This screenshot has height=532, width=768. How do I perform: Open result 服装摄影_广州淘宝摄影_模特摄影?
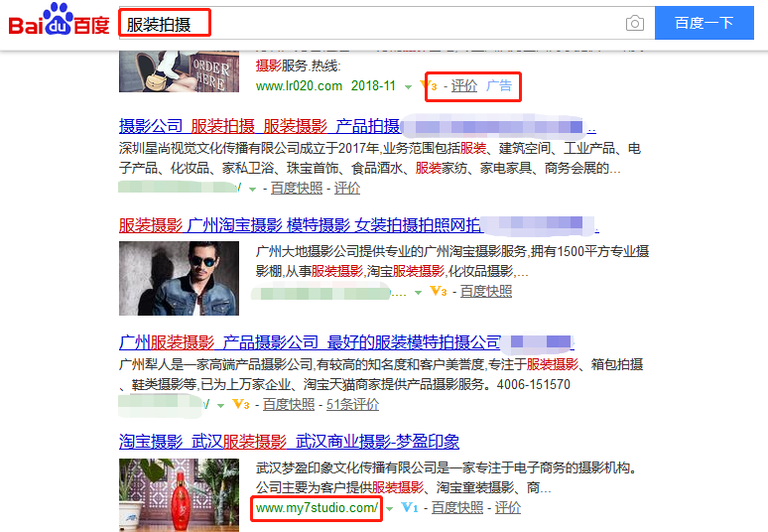click(358, 225)
